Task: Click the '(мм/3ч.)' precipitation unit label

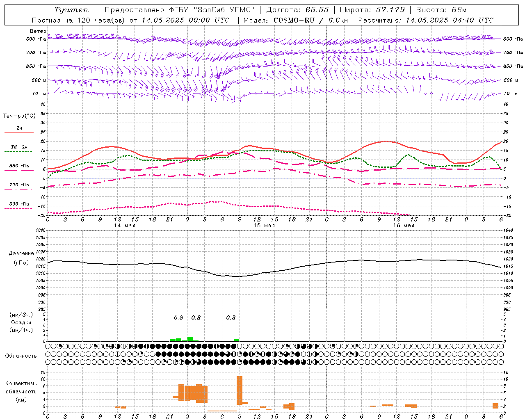Action: 21,315
